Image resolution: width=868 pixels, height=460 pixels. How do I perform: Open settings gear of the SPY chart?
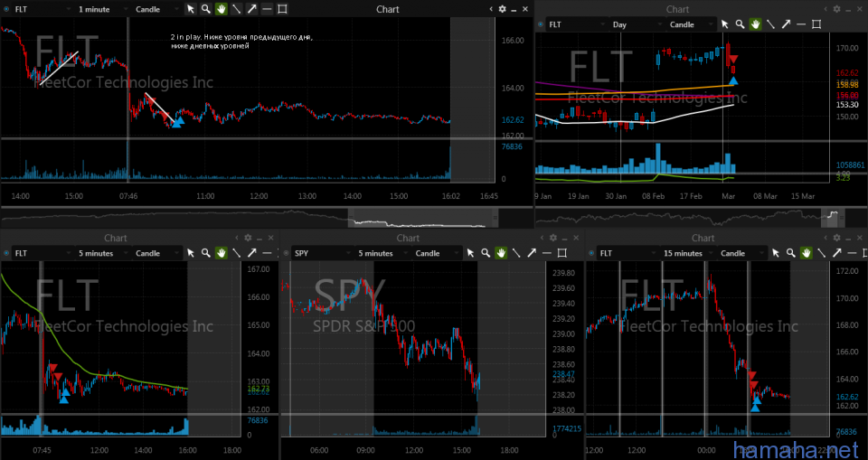pyautogui.click(x=553, y=238)
